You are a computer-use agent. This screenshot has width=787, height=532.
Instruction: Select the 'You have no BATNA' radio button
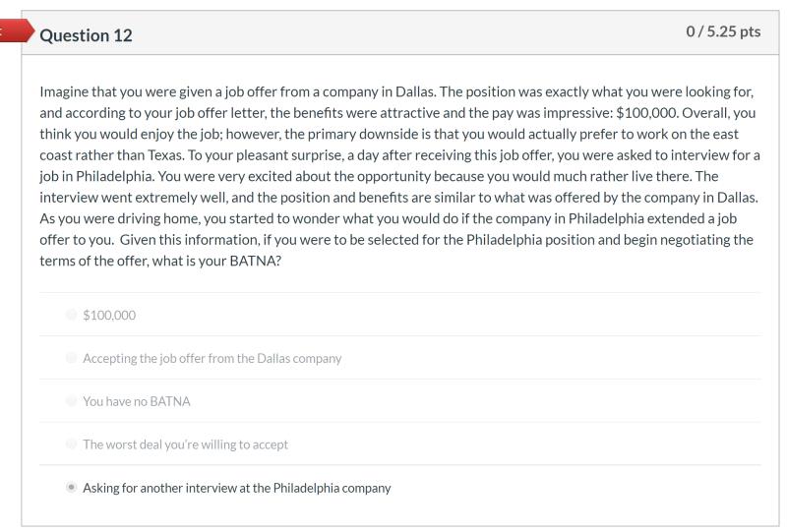(x=70, y=401)
